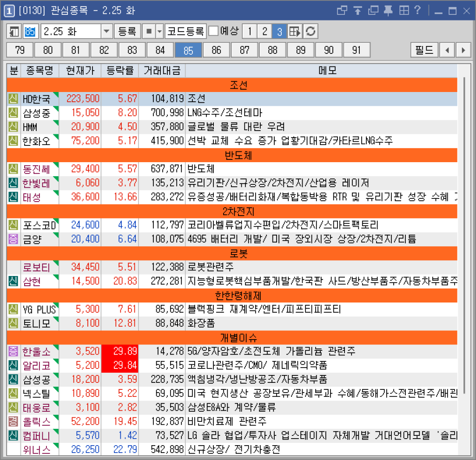This screenshot has height=460, width=476.
Task: Click the memo text for 한화오 row
Action: (x=290, y=141)
